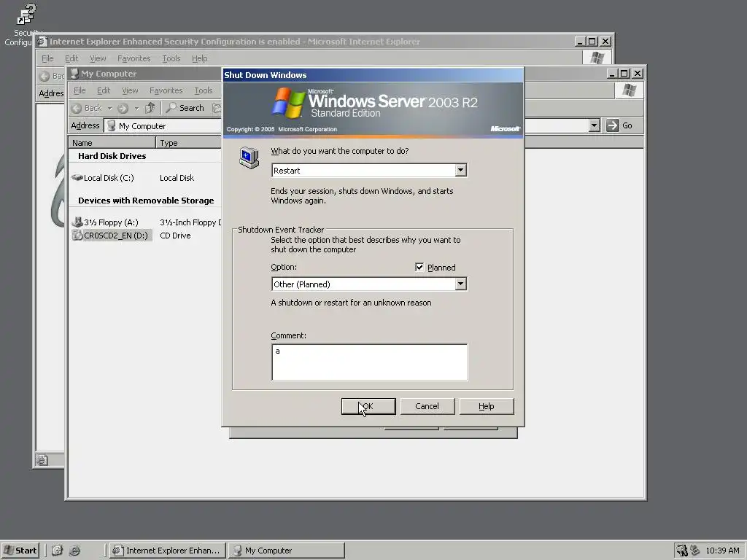Open View menu in My Computer window
This screenshot has height=560, width=747.
coord(130,90)
